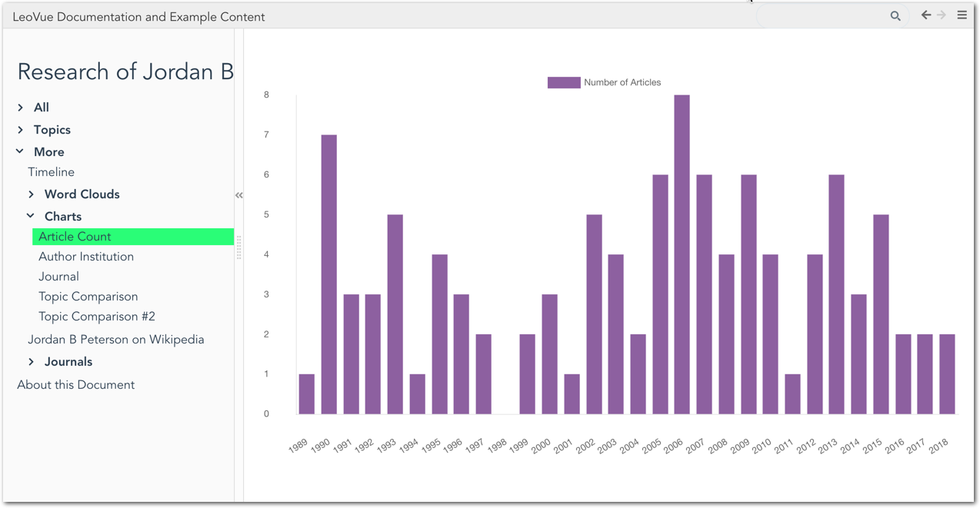Click the search magnifier icon

(x=895, y=15)
